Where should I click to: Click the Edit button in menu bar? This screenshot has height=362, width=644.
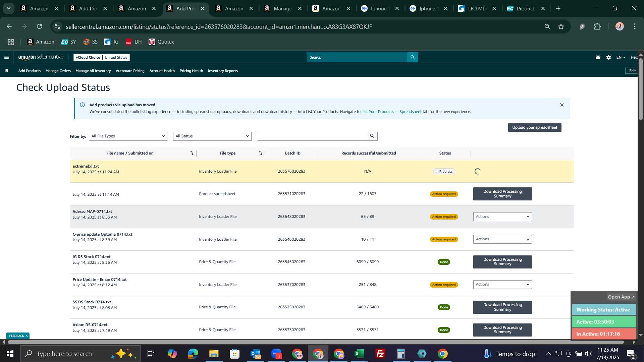click(x=632, y=71)
